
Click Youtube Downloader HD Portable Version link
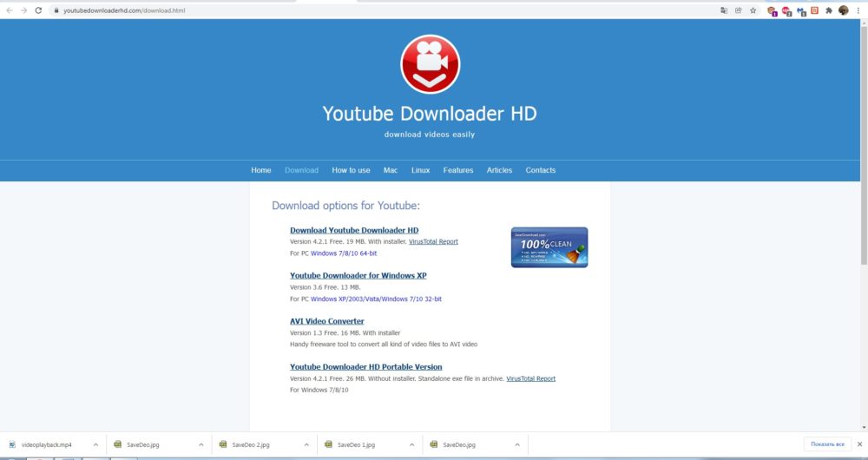[365, 367]
